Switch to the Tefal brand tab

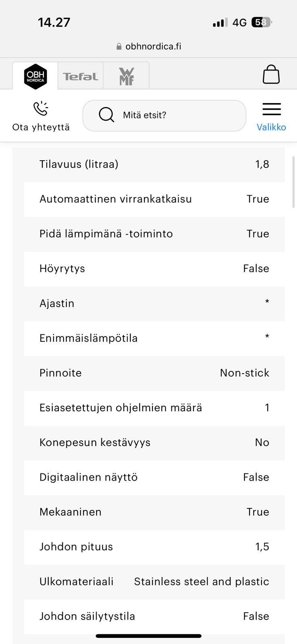(80, 76)
